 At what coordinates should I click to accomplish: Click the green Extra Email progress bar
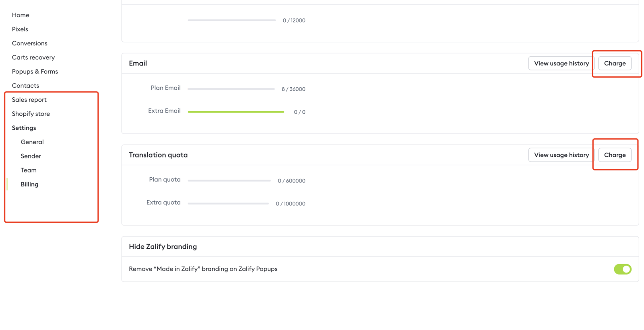pyautogui.click(x=236, y=112)
